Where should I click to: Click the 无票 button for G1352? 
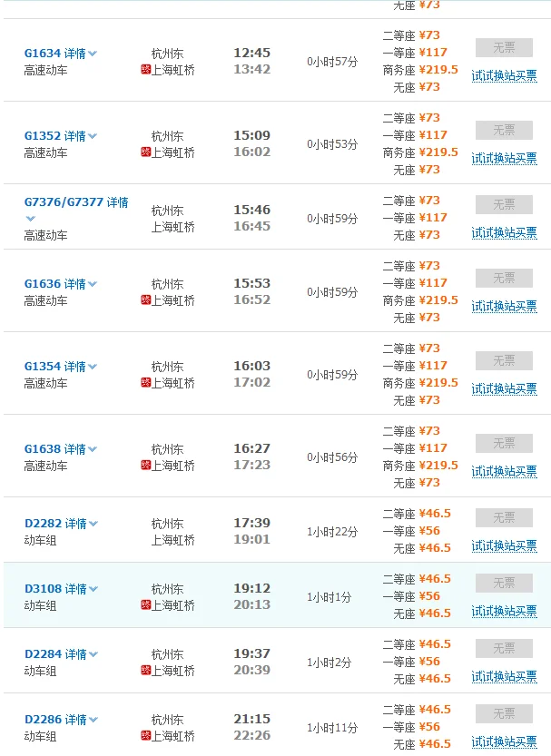click(503, 127)
